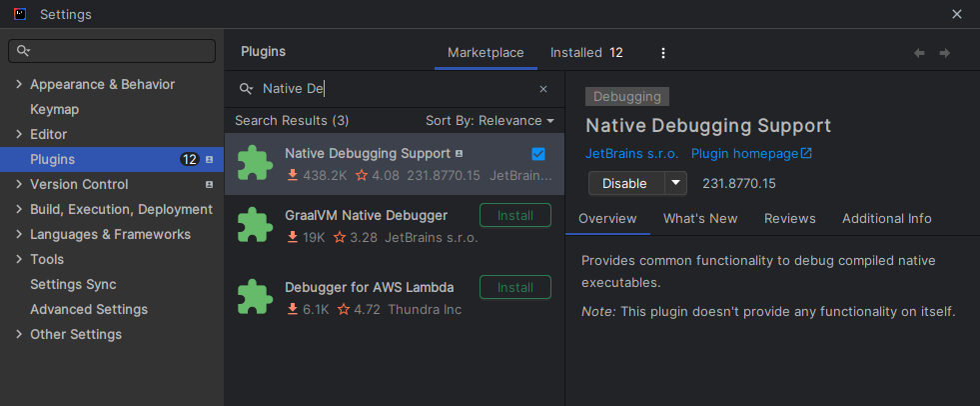Select Native Debugging Support search result
This screenshot has width=980, height=406.
tap(395, 164)
